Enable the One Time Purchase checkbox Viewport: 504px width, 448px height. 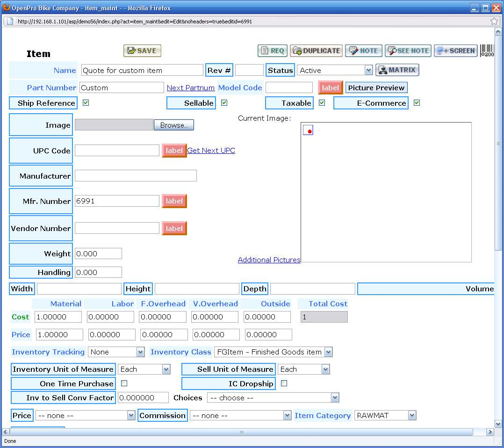[x=124, y=383]
